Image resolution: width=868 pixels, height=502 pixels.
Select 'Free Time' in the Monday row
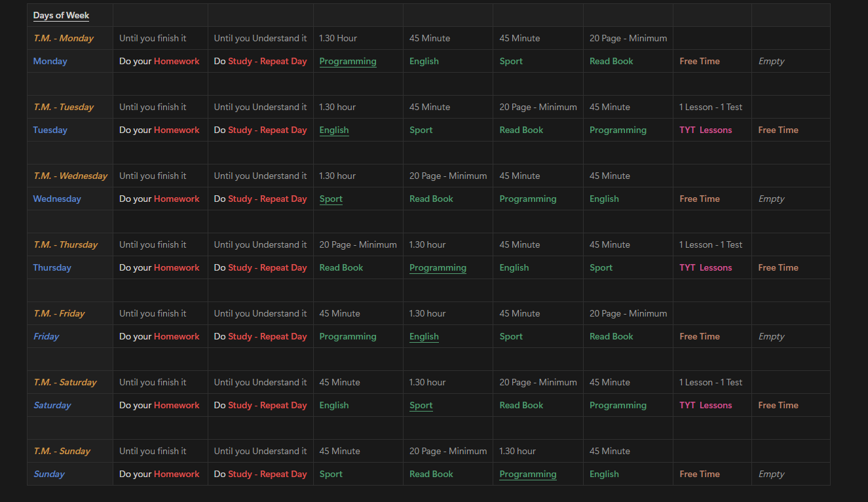click(700, 61)
